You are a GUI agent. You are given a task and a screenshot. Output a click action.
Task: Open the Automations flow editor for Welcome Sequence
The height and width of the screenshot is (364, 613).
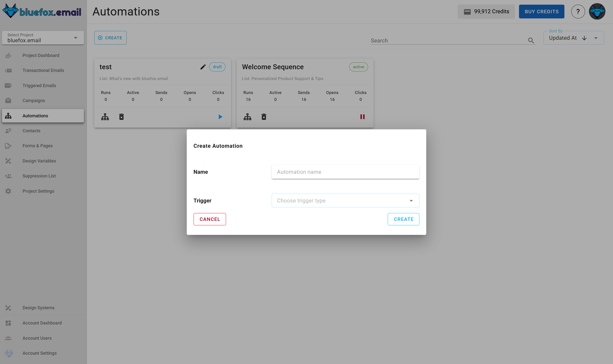tap(247, 117)
